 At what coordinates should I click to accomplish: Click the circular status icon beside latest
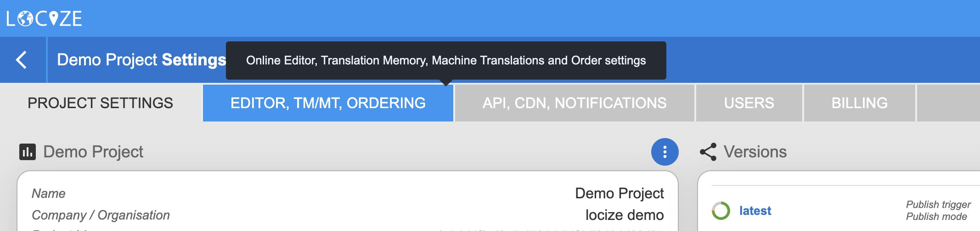tap(721, 211)
